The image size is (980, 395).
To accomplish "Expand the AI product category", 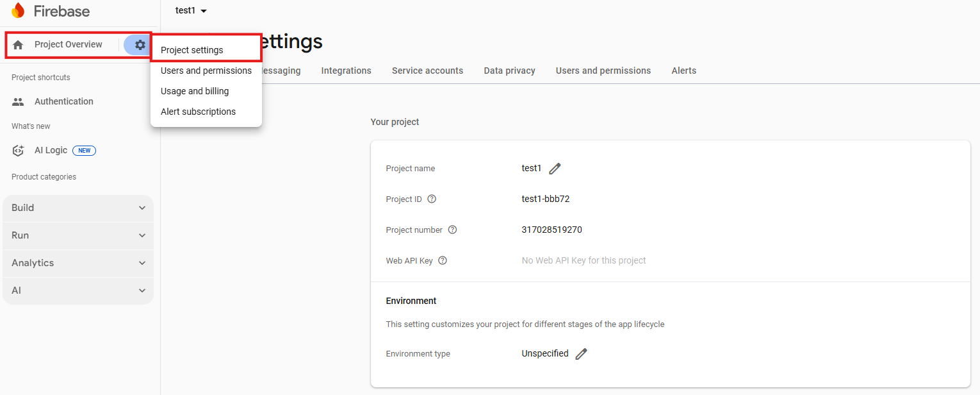I will tap(78, 290).
